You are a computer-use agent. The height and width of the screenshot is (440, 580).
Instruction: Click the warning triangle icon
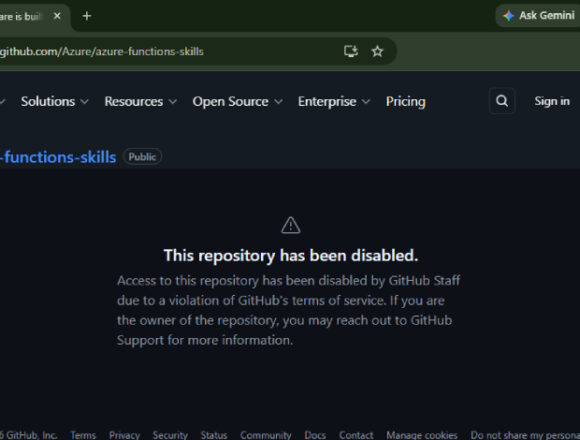[x=291, y=225]
